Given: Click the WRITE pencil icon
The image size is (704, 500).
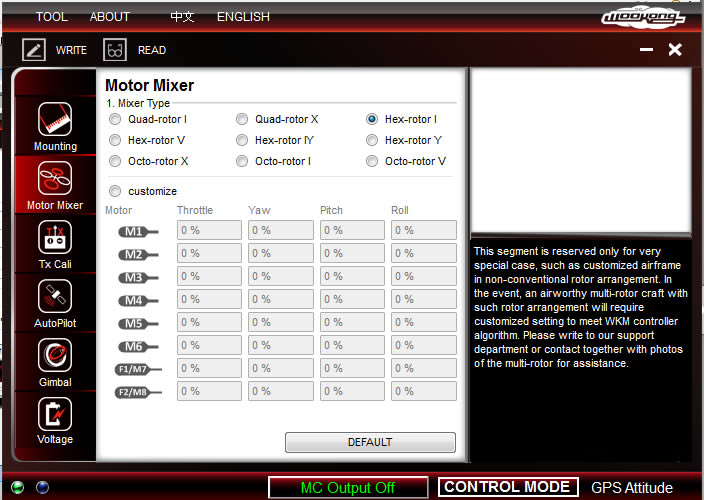Looking at the screenshot, I should click(x=34, y=50).
